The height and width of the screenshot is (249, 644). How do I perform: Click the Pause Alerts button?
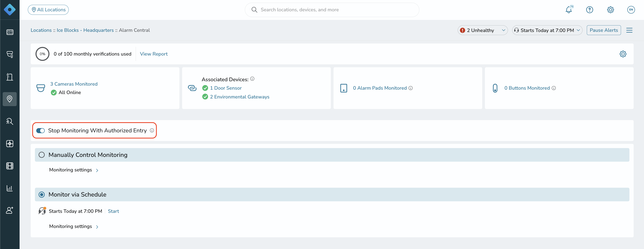[604, 30]
